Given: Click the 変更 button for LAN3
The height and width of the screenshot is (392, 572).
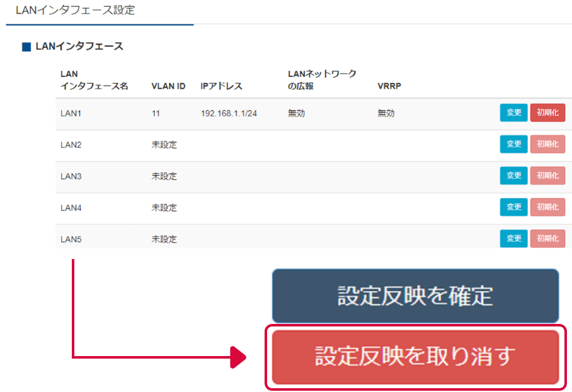Looking at the screenshot, I should pyautogui.click(x=513, y=175).
